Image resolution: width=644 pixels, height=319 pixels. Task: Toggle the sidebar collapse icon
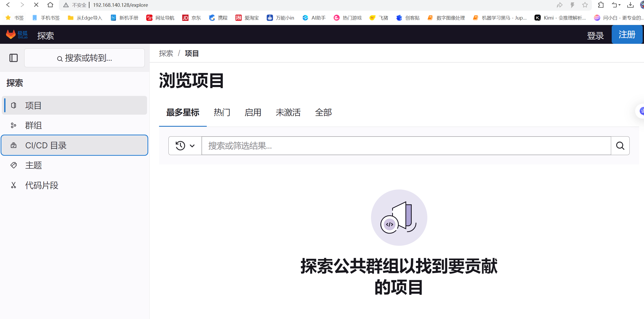pos(14,58)
